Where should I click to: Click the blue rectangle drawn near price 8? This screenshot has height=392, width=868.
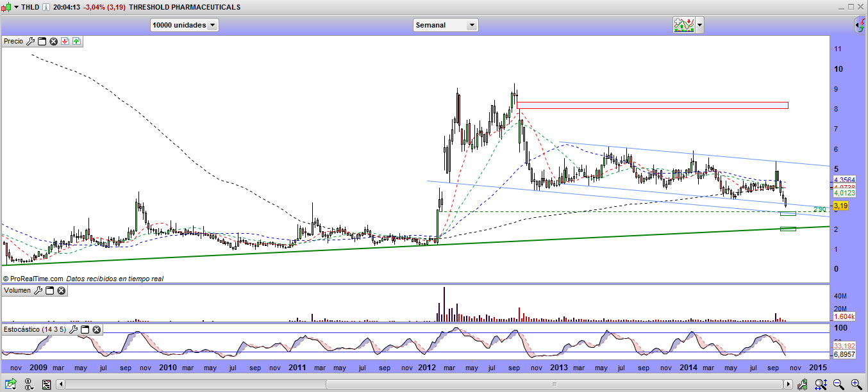[653, 105]
